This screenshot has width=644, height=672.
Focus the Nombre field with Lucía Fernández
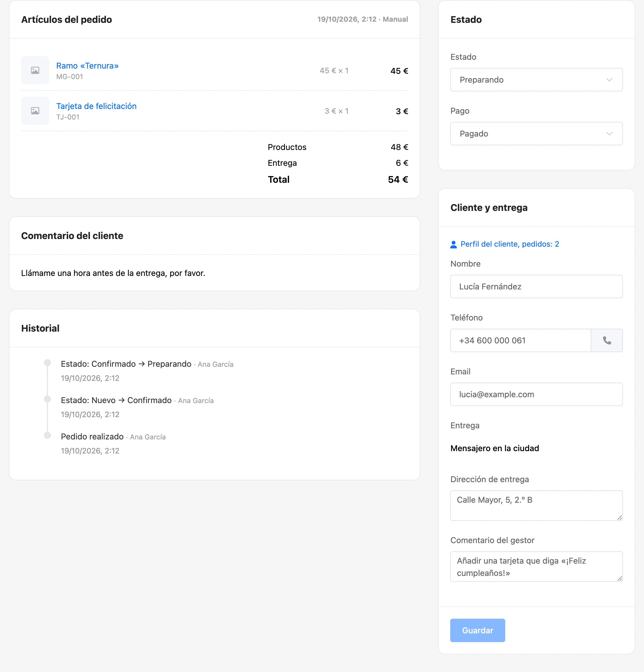click(537, 286)
